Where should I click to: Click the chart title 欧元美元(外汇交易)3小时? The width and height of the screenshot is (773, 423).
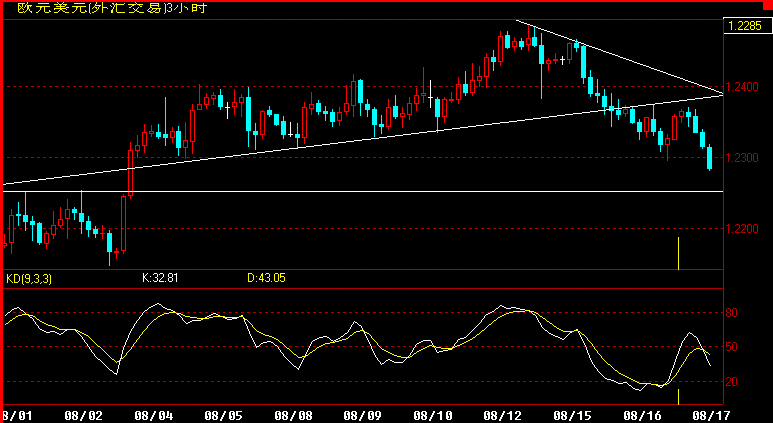(x=112, y=8)
